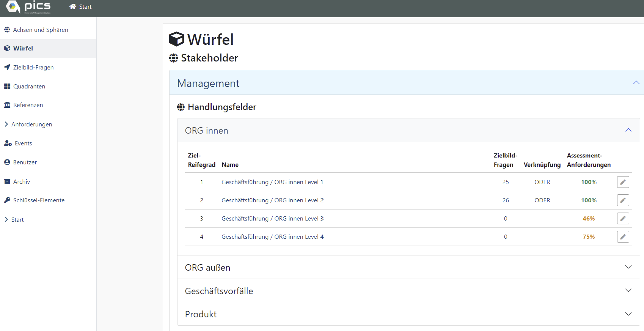Screen dimensions: 644x331
Task: Go to Quadranten in the sidebar
Action: click(x=29, y=86)
